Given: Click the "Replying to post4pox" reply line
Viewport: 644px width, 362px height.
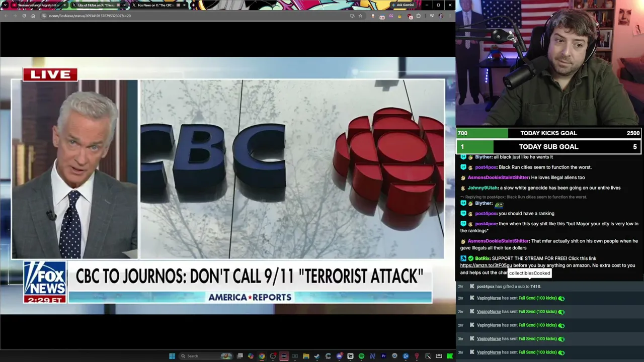Looking at the screenshot, I should [x=524, y=197].
